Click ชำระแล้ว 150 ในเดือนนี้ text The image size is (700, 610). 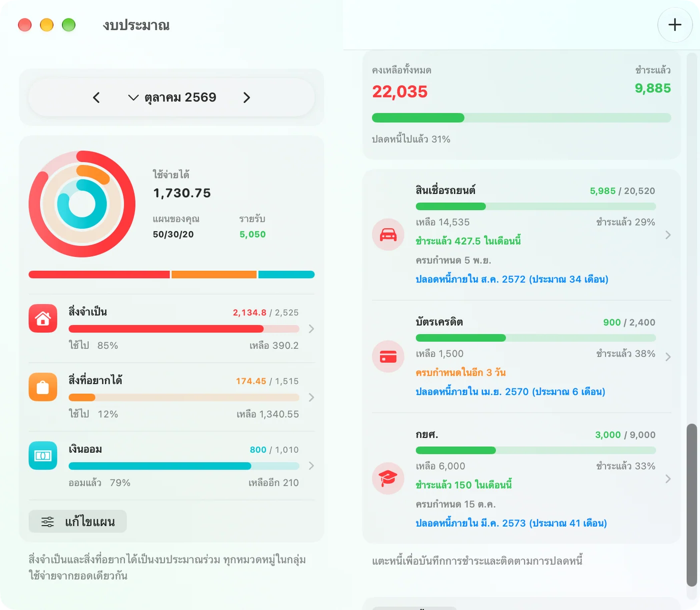point(463,485)
